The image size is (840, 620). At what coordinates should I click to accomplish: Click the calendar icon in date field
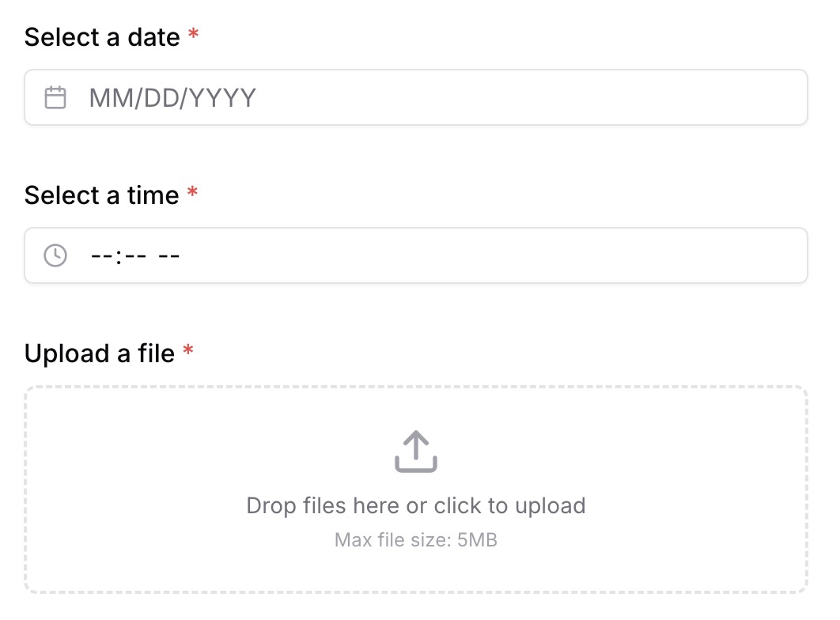coord(55,98)
